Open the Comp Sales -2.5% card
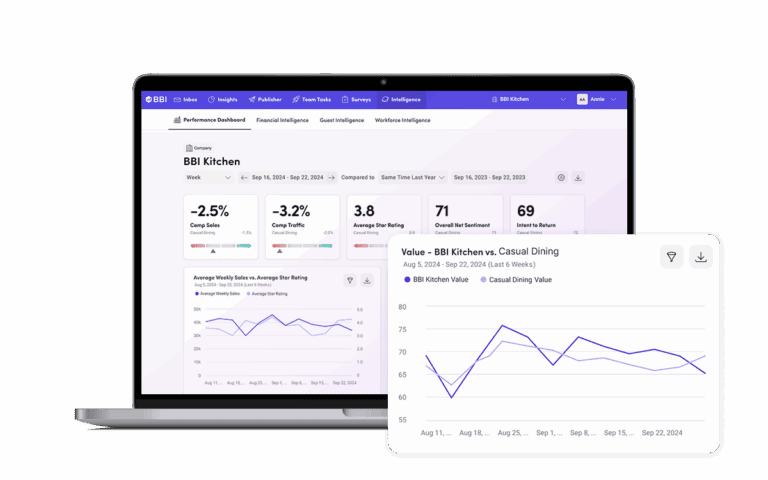Screen dimensions: 768x480 click(x=221, y=227)
